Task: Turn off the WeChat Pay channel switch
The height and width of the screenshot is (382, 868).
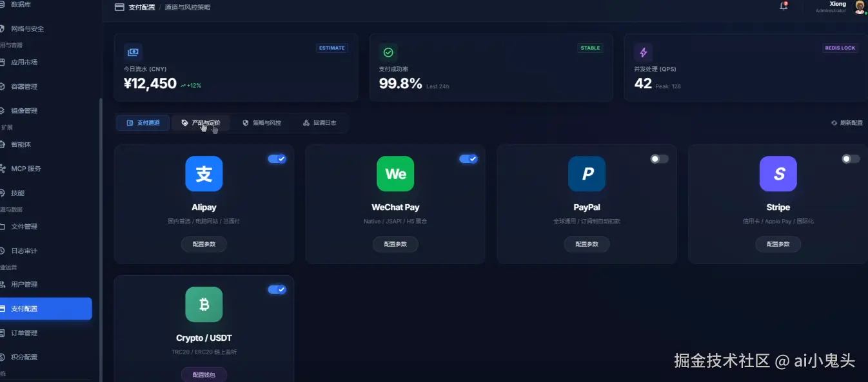Action: (468, 158)
